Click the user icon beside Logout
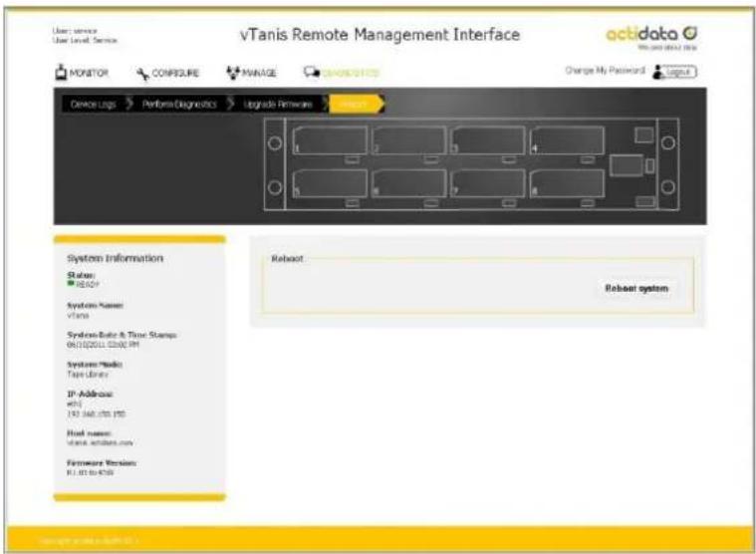 (658, 72)
